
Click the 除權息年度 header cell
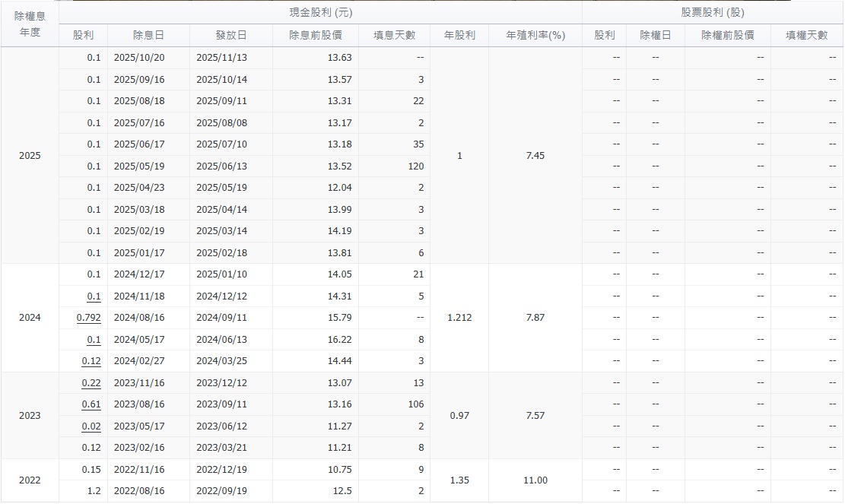click(x=30, y=24)
